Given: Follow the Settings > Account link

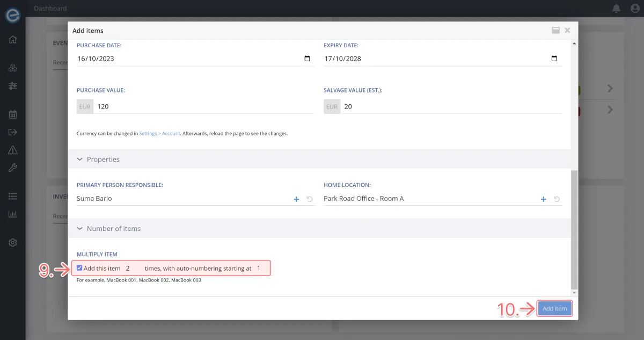Looking at the screenshot, I should pyautogui.click(x=159, y=133).
